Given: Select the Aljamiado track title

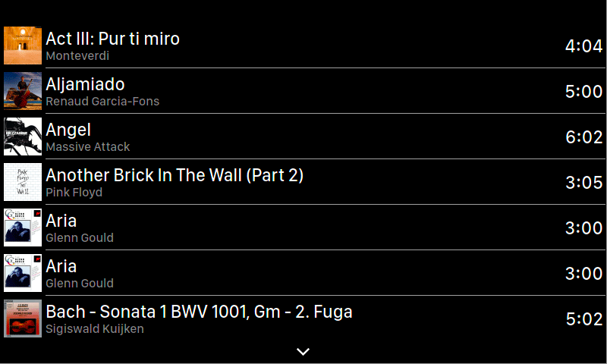Looking at the screenshot, I should coord(85,84).
